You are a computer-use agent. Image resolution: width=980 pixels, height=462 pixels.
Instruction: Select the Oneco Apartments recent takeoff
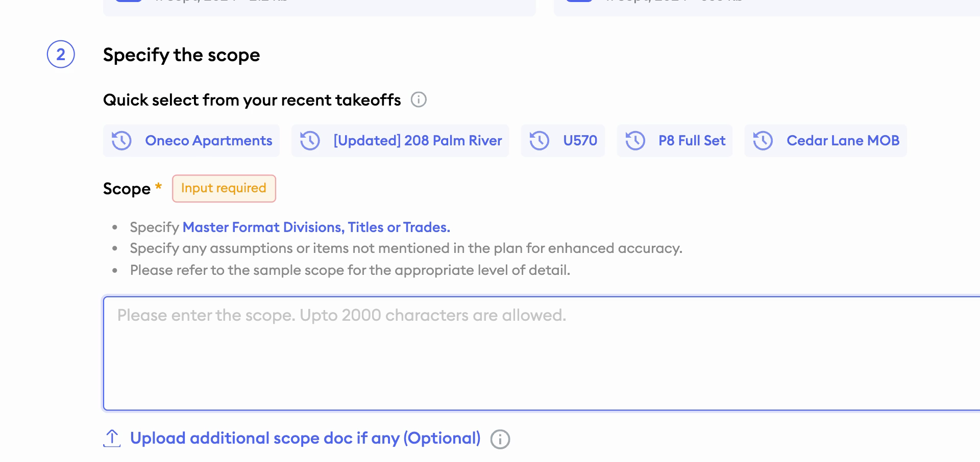[191, 141]
